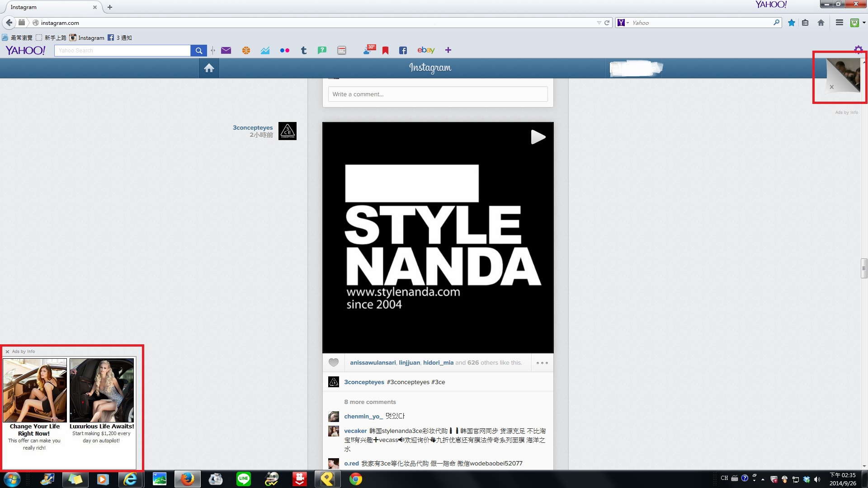868x488 pixels.
Task: Open the Change Your Life Right Now ad
Action: [x=34, y=404]
